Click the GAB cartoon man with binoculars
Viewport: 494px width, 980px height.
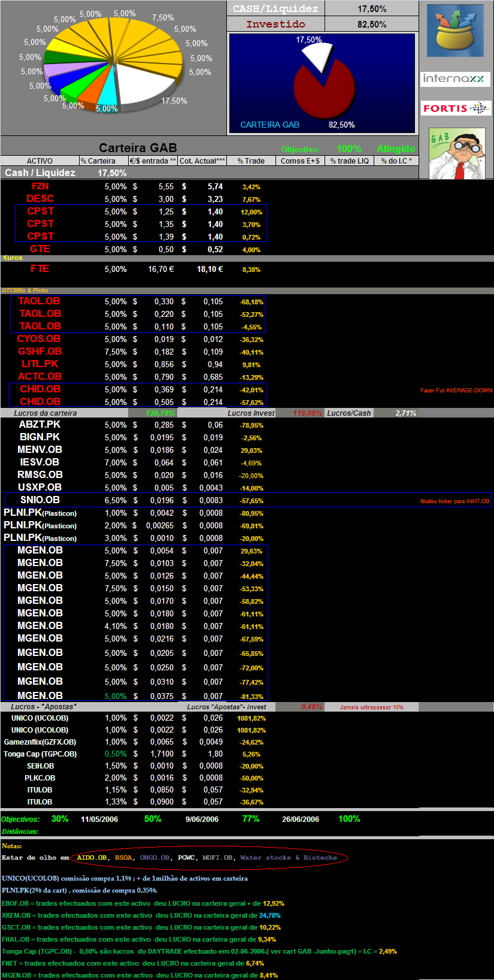[457, 153]
